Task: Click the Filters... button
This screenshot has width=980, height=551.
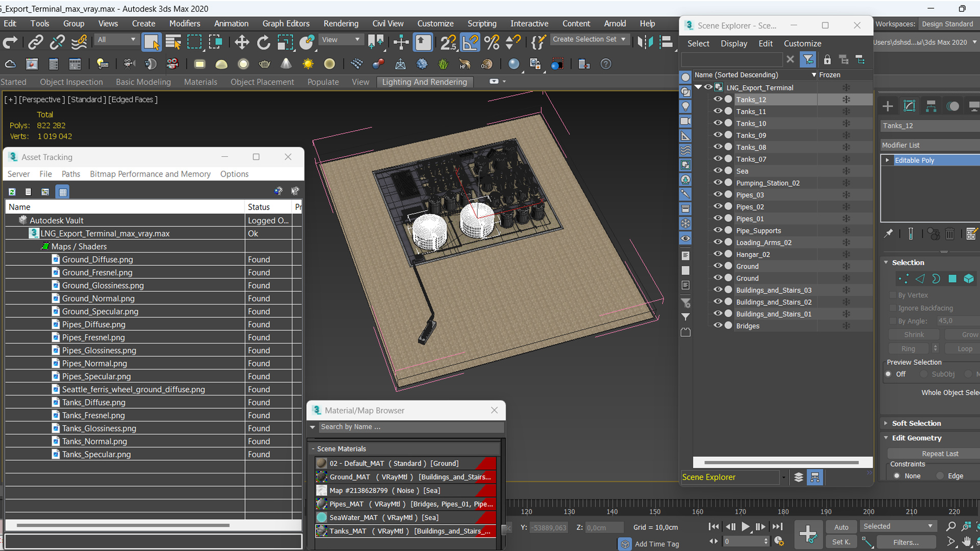Action: point(906,542)
